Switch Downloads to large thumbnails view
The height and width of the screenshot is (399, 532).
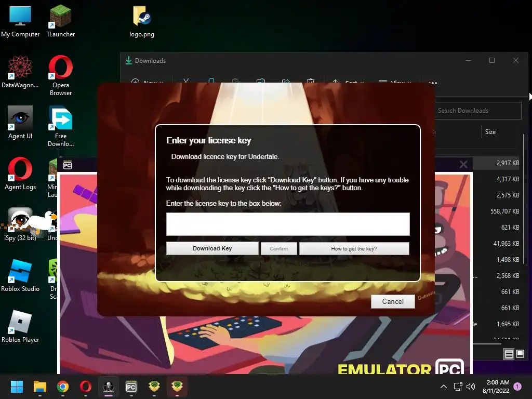[520, 354]
